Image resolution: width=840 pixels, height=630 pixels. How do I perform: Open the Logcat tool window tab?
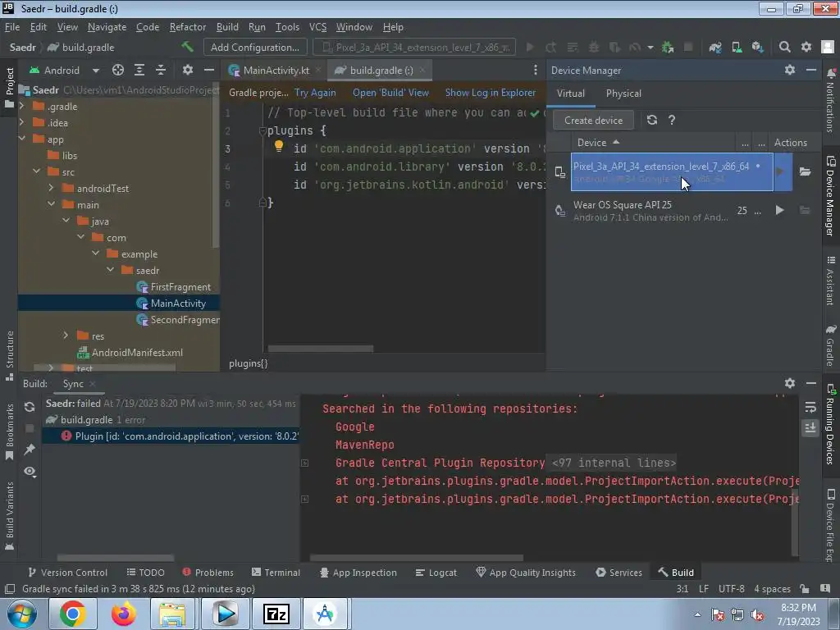436,573
